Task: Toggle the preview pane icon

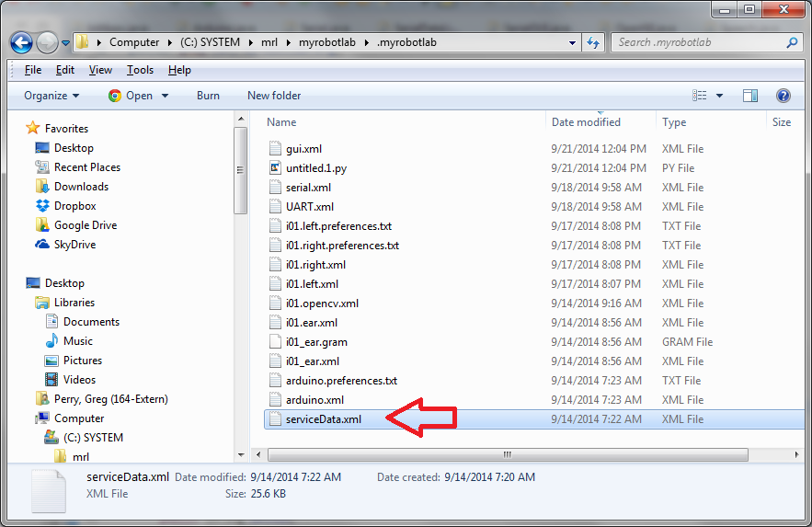Action: click(x=750, y=96)
